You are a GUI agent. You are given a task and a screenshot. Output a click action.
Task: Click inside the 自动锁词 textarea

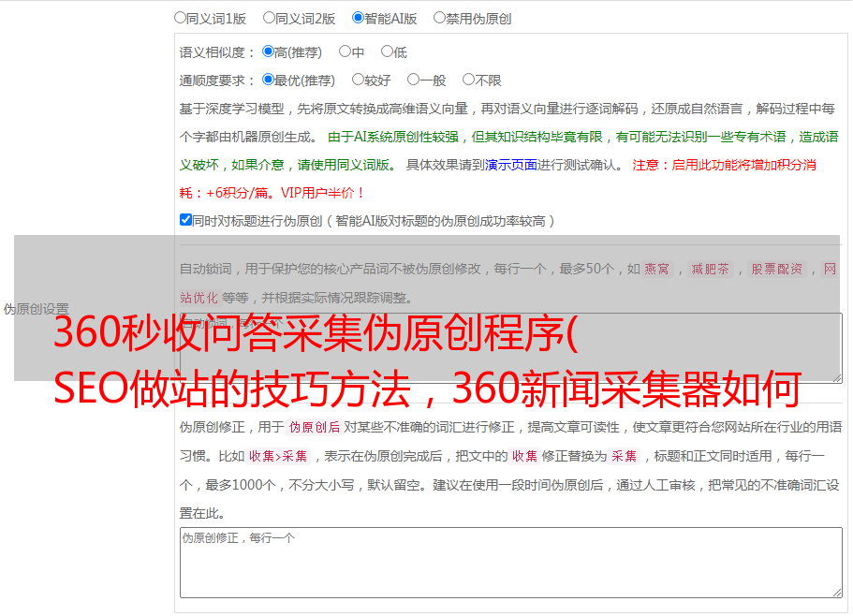pos(511,348)
